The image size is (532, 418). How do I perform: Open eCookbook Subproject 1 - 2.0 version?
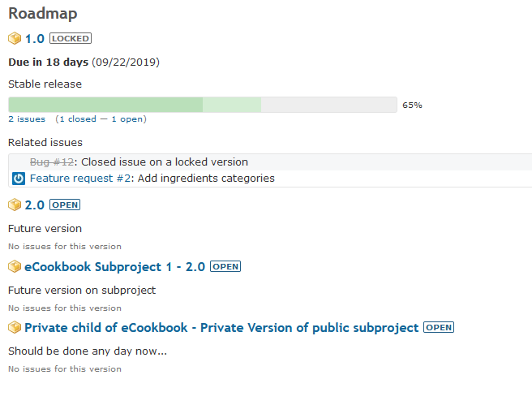pos(114,267)
